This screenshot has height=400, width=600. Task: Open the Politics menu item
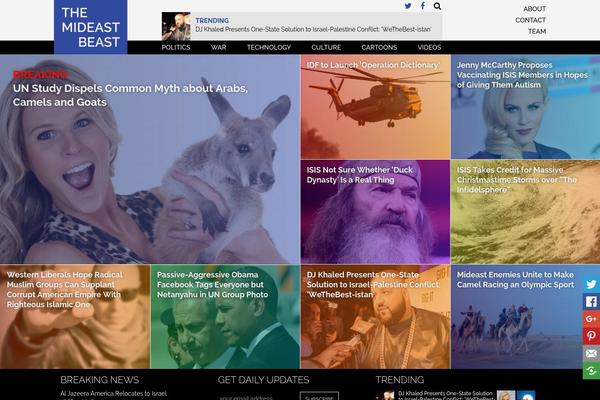(176, 47)
